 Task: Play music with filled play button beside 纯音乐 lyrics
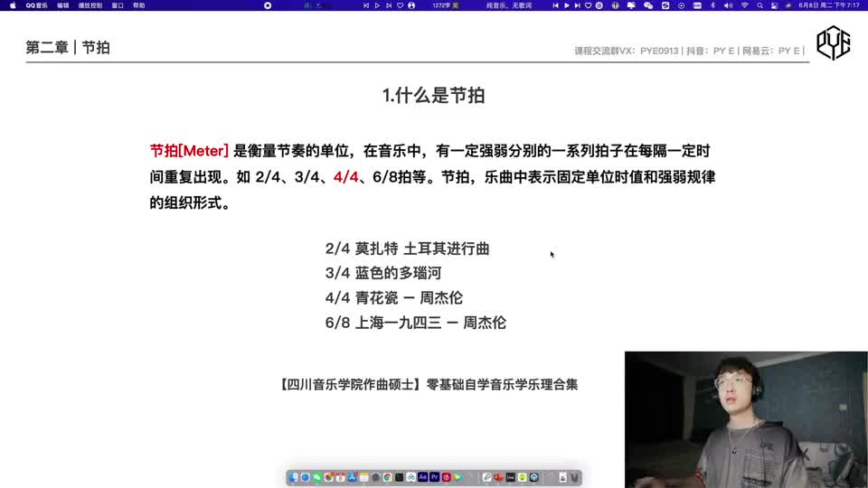point(567,5)
